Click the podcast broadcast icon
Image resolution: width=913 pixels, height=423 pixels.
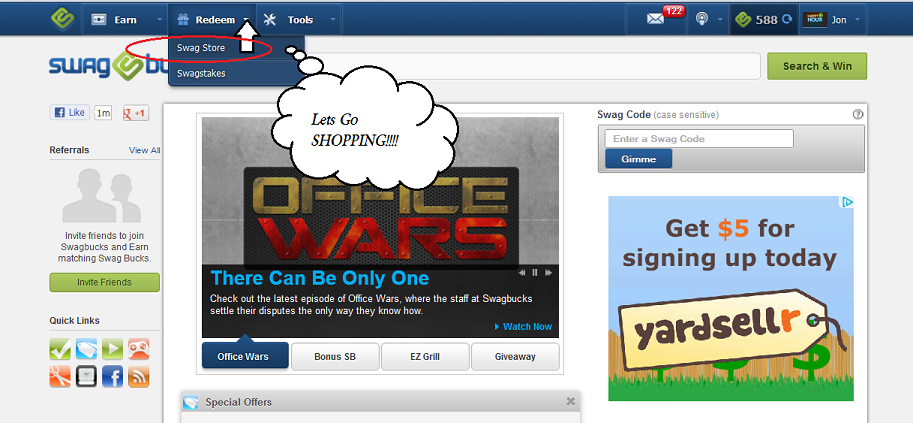tap(702, 19)
